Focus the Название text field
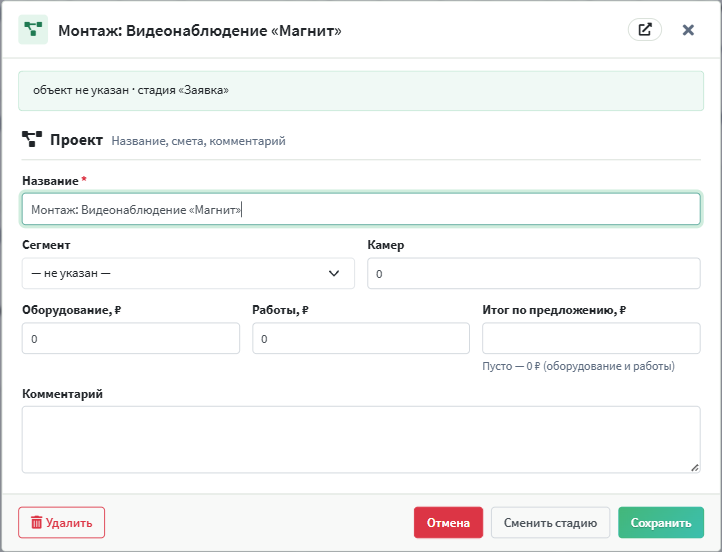 361,209
